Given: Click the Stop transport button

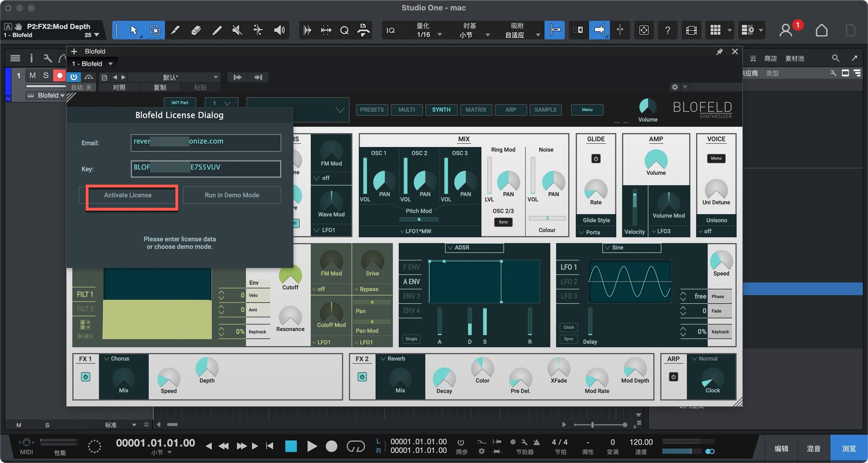Looking at the screenshot, I should (x=291, y=446).
